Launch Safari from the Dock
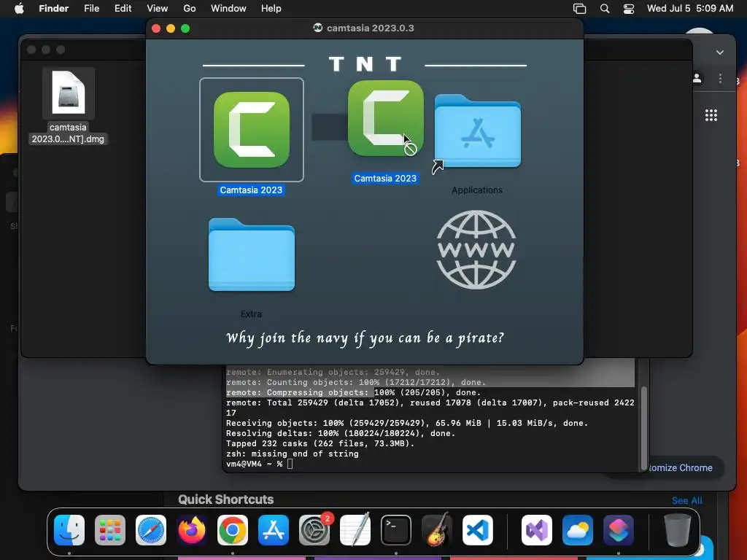Viewport: 747px width, 560px height. tap(151, 529)
